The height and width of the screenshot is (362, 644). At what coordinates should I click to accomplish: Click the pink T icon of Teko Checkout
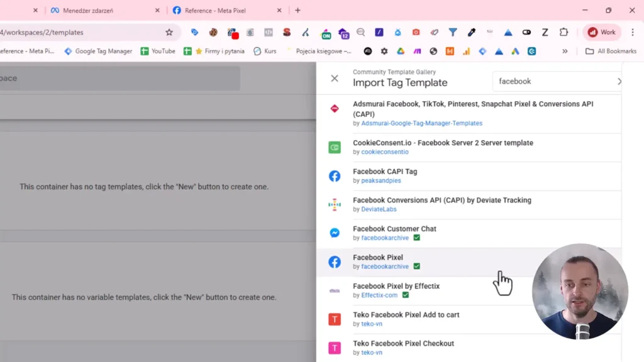point(335,348)
